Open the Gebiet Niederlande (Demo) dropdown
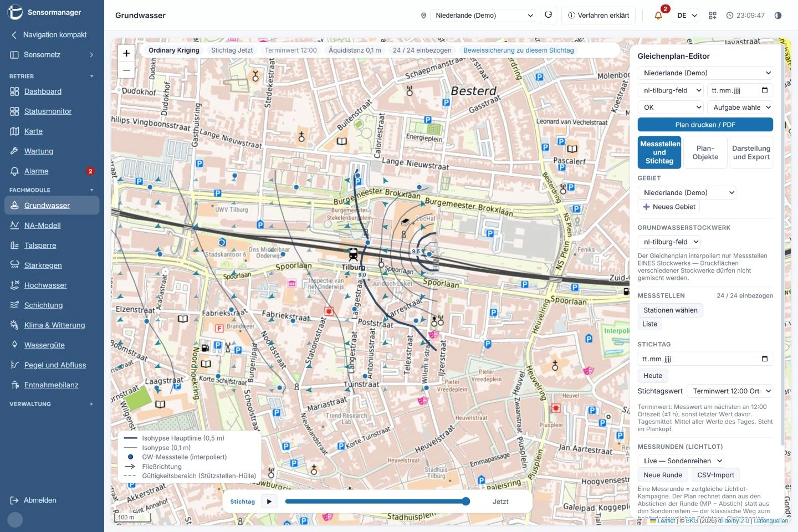 tap(687, 193)
